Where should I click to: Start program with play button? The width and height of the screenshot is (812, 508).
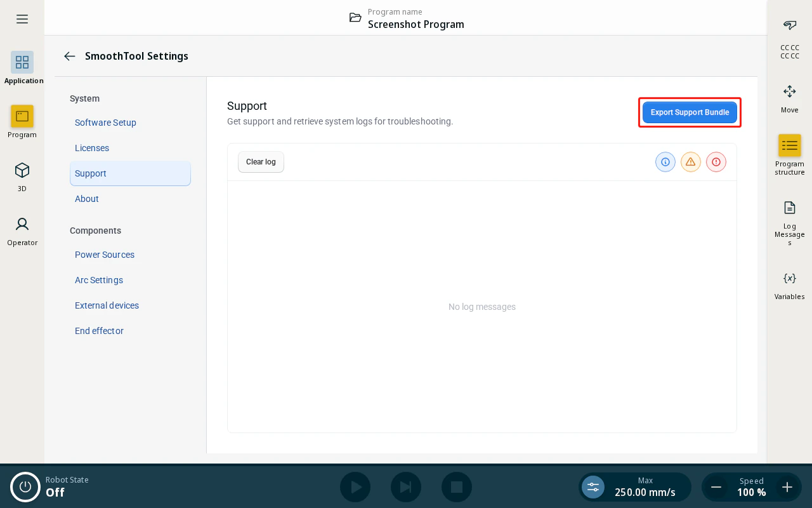[355, 487]
